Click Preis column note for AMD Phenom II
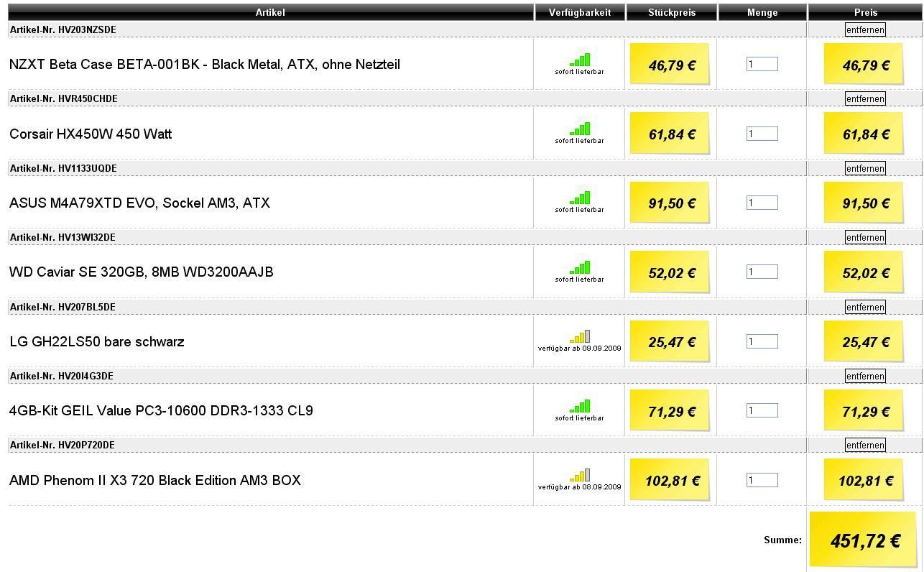This screenshot has height=572, width=924. click(864, 480)
